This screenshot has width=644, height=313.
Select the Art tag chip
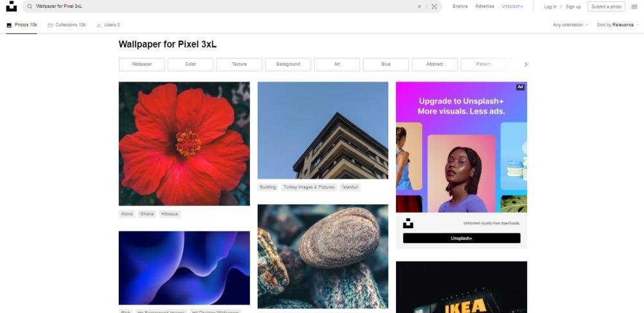pos(337,64)
